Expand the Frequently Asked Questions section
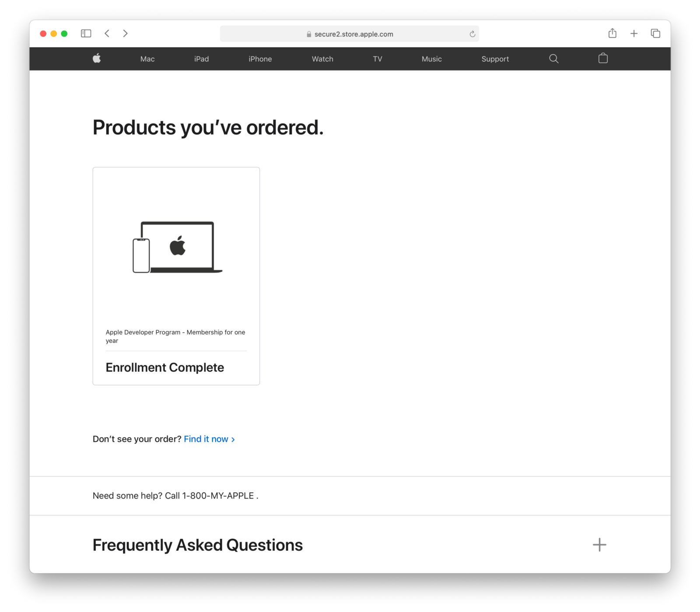Image resolution: width=700 pixels, height=612 pixels. (599, 545)
